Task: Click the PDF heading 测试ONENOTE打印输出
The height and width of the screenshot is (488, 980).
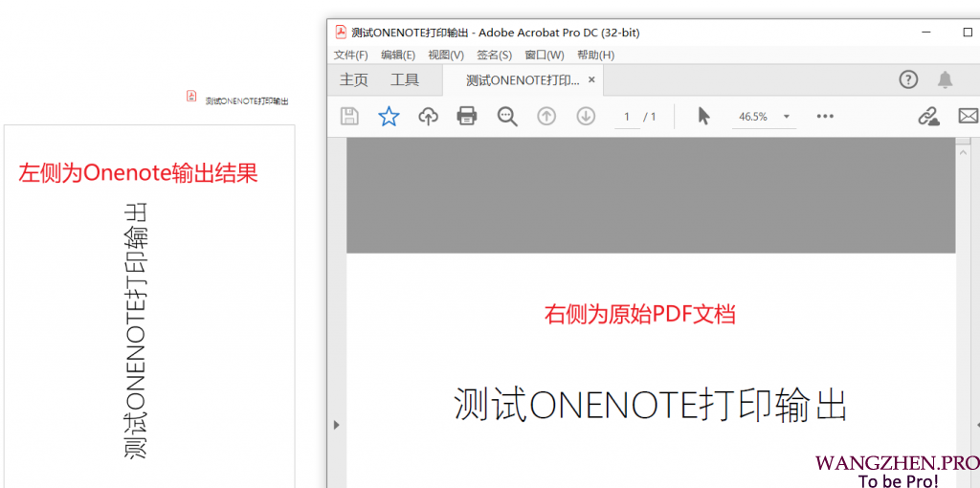Action: coord(650,404)
